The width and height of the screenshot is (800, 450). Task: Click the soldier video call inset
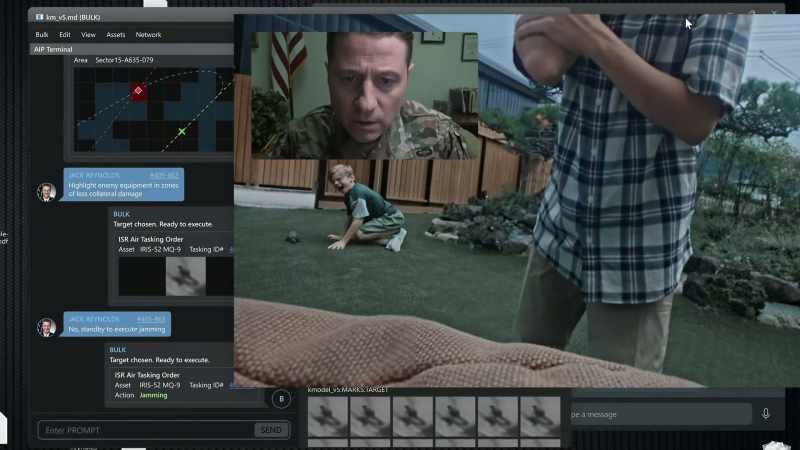[365, 95]
